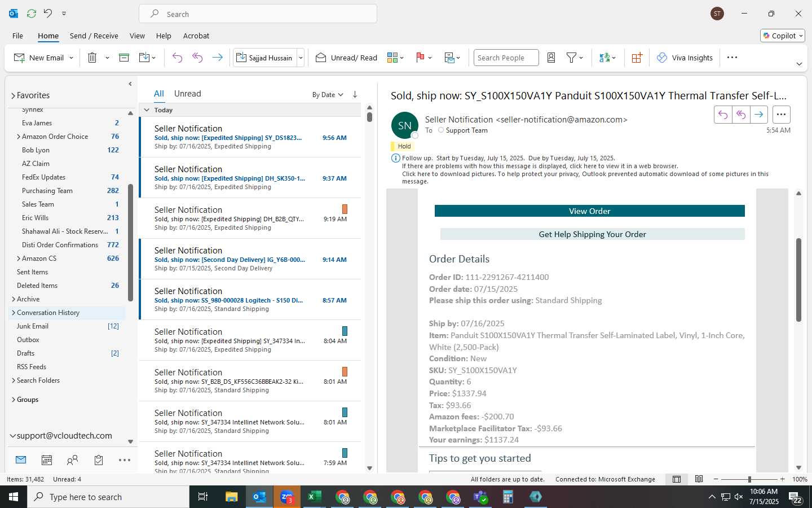The image size is (812, 508).
Task: Show only Unread messages tab
Action: pyautogui.click(x=188, y=94)
